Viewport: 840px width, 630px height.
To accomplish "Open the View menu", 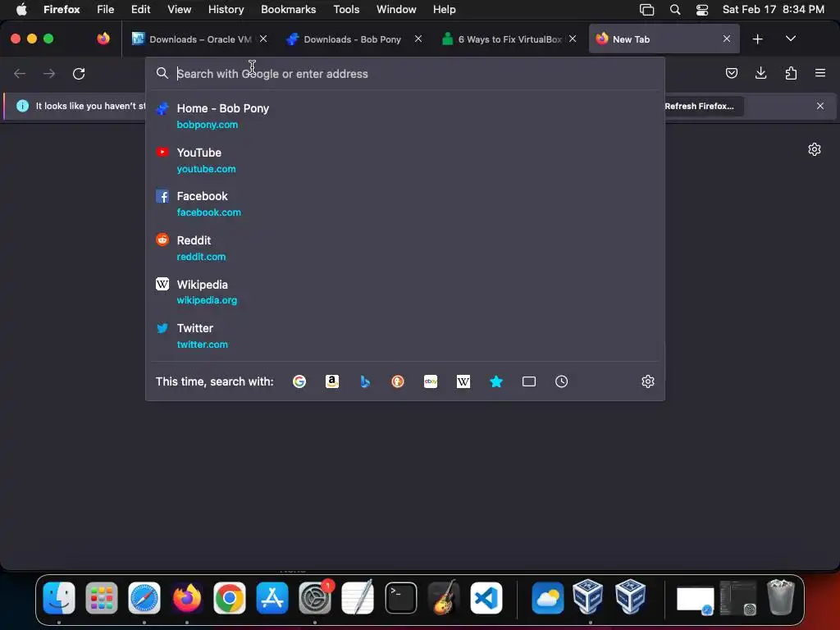I will point(179,9).
